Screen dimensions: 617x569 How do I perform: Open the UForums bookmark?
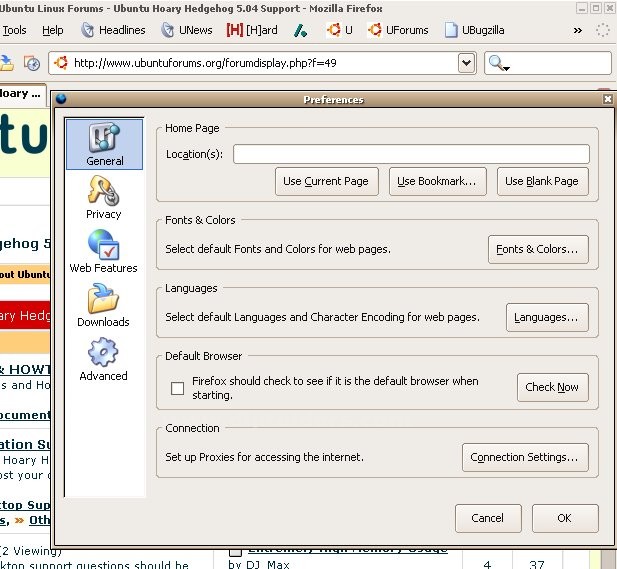[x=397, y=30]
